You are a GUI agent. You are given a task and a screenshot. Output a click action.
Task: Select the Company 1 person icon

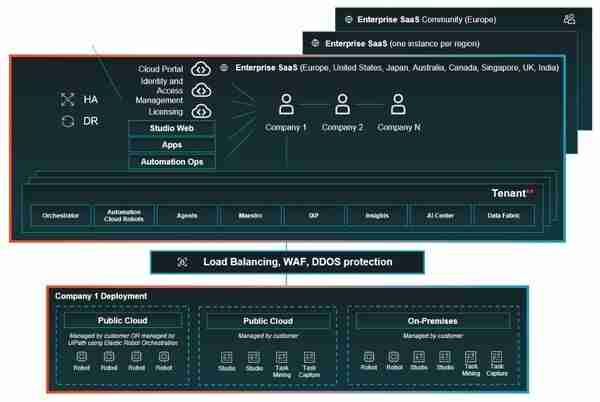[x=286, y=104]
